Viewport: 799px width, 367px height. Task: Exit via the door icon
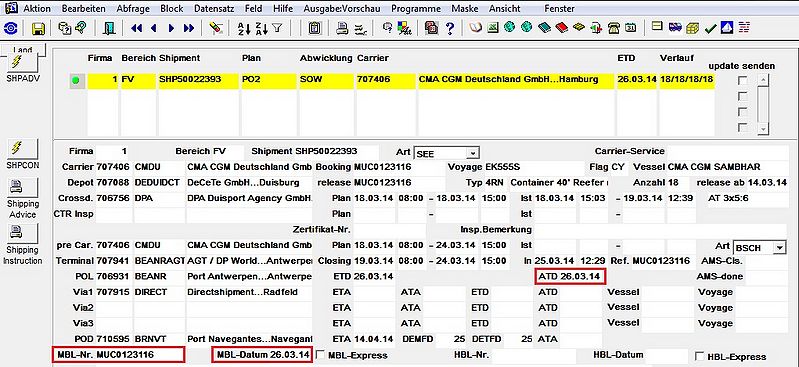109,28
